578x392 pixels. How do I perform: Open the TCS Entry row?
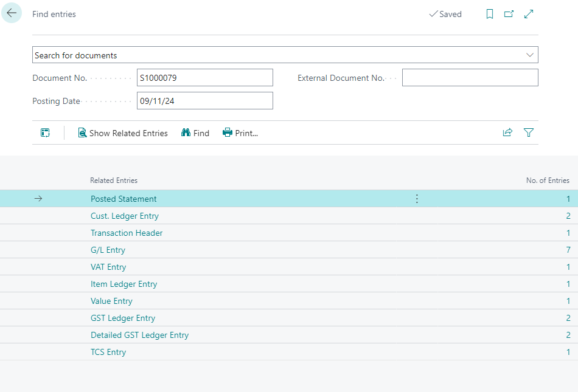click(108, 352)
